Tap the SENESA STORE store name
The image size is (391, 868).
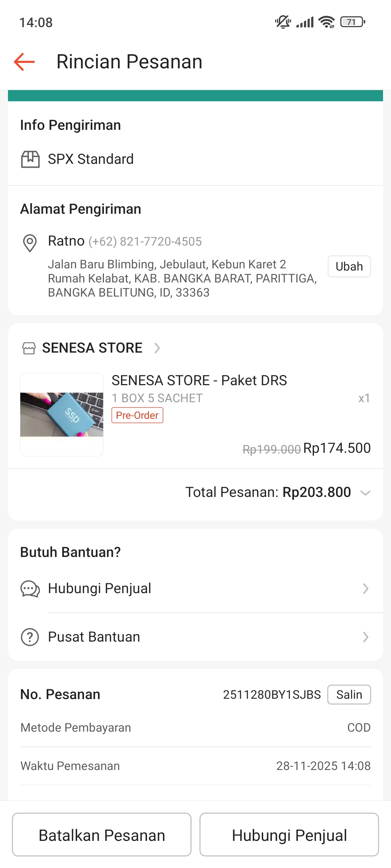(x=92, y=348)
